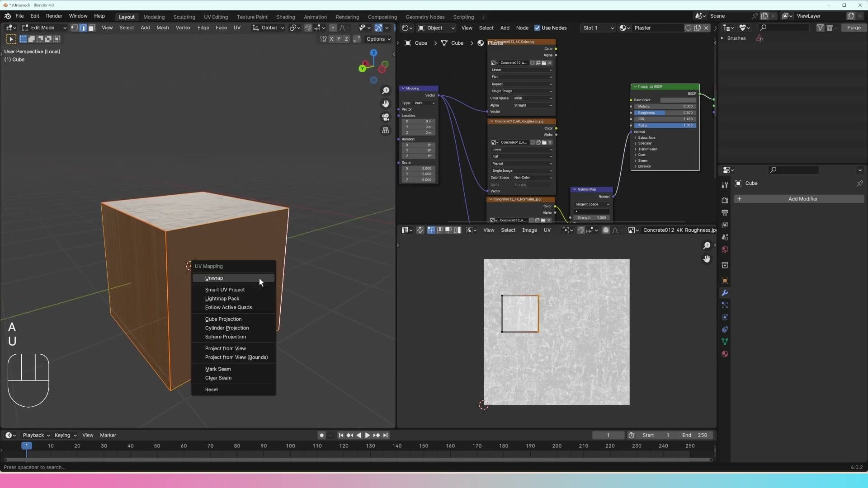The height and width of the screenshot is (488, 868).
Task: Select vertex select mode icon
Action: coord(74,28)
